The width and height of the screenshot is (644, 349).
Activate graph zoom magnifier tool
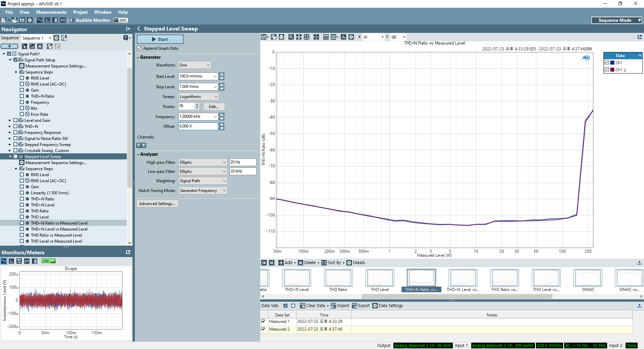coord(291,37)
